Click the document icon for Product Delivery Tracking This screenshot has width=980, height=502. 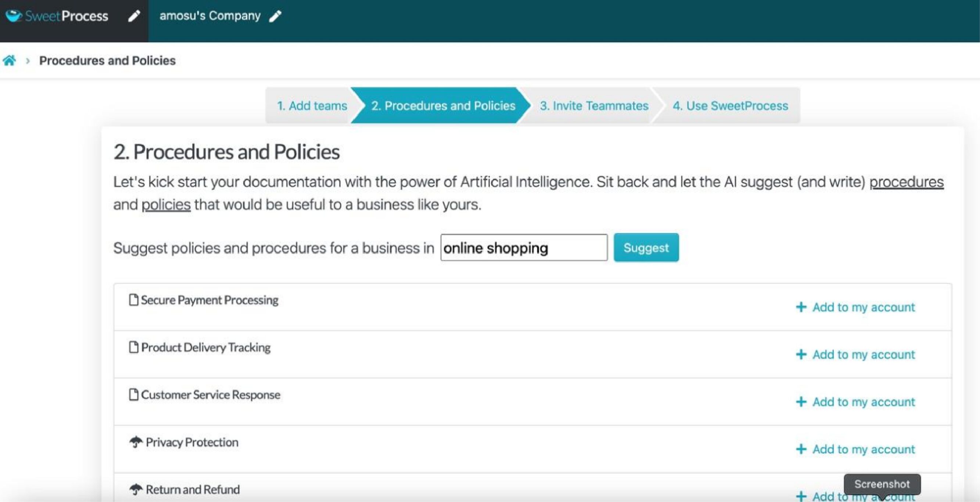(133, 347)
